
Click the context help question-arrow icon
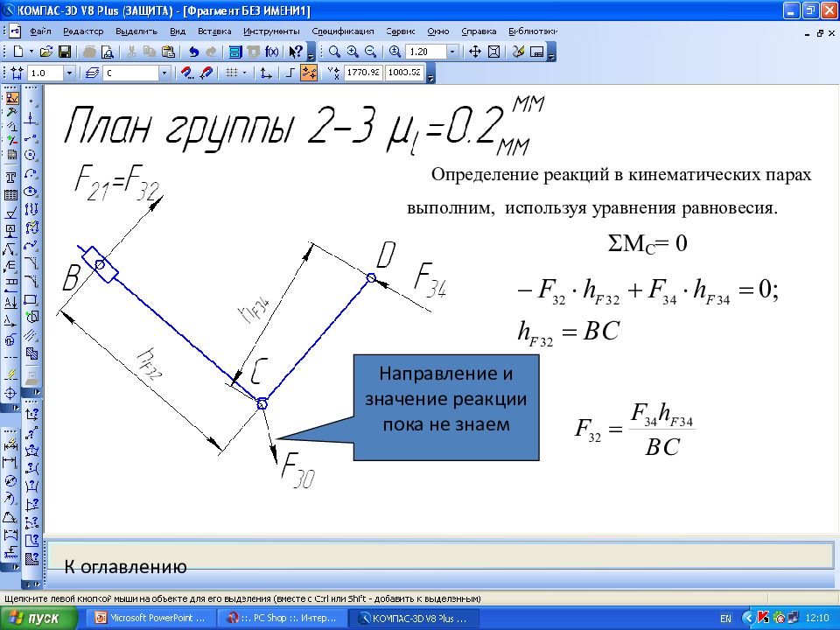pos(296,52)
